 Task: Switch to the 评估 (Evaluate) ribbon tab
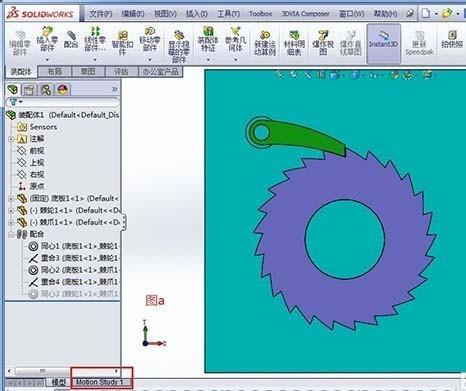pos(121,71)
